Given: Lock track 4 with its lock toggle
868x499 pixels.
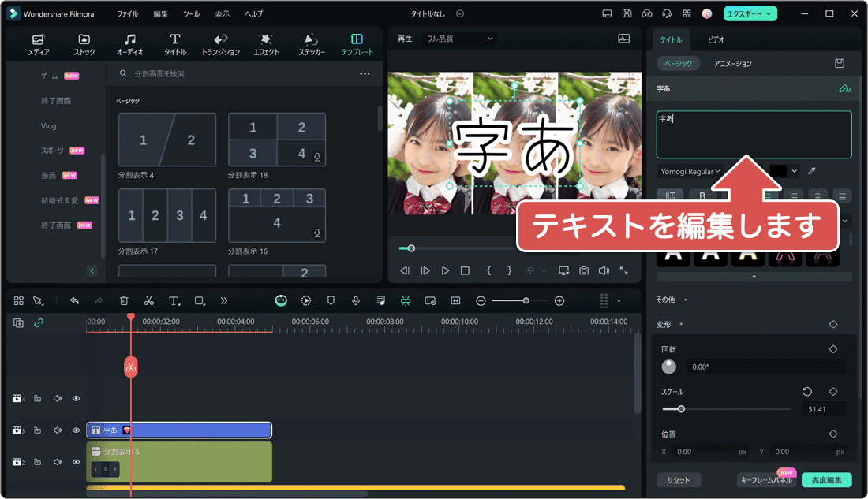Looking at the screenshot, I should pyautogui.click(x=38, y=398).
